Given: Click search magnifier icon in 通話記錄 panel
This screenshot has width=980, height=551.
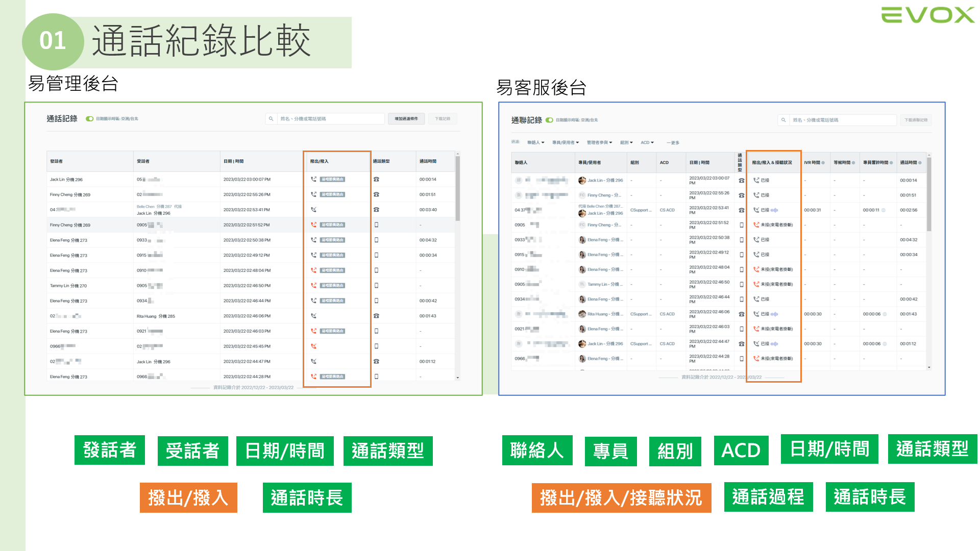Looking at the screenshot, I should click(x=271, y=119).
